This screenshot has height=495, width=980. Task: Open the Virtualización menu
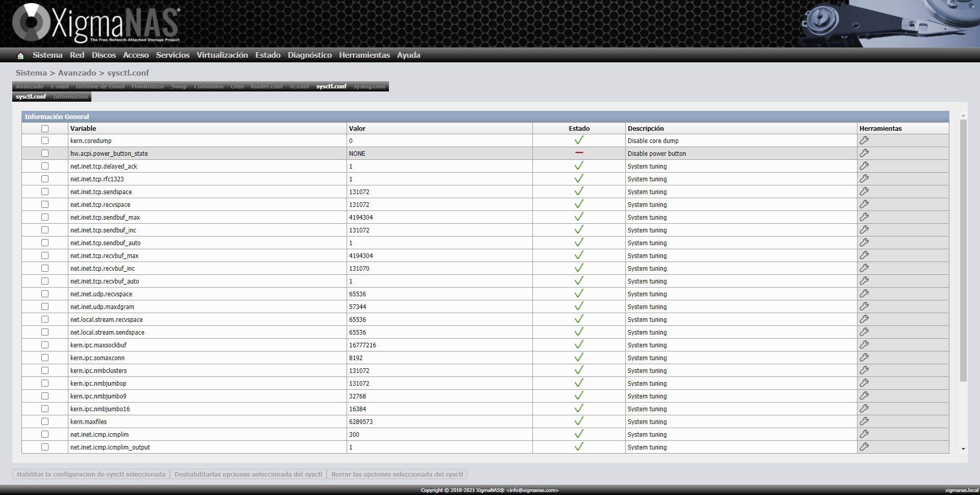(222, 55)
